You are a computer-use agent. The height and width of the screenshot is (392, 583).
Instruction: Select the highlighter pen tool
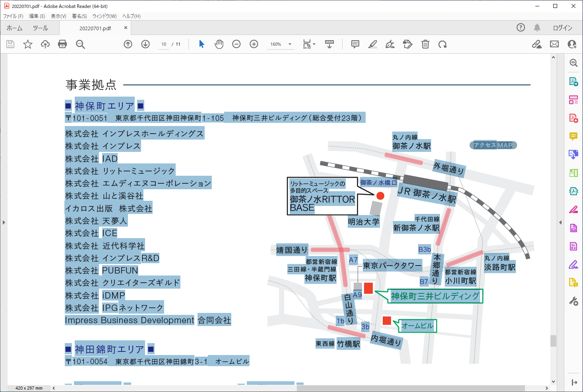[x=373, y=44]
